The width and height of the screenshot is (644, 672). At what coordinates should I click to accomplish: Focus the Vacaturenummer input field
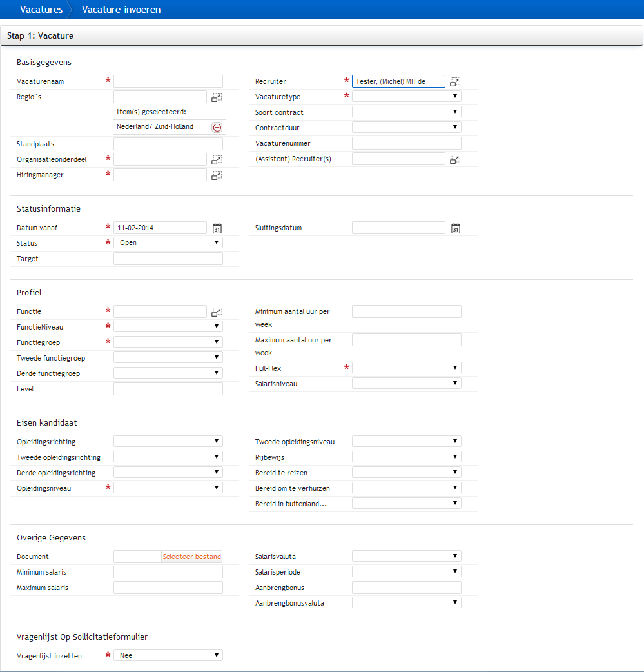(x=407, y=143)
